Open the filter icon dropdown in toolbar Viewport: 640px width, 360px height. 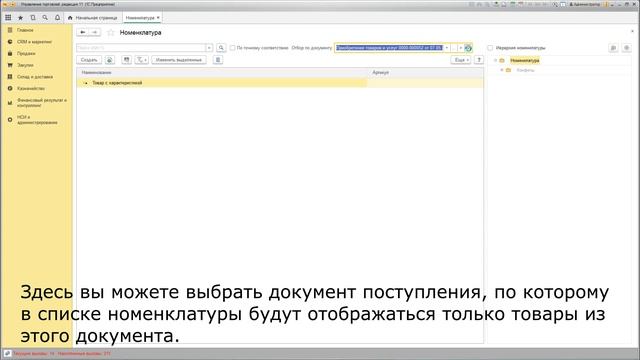[x=142, y=60]
